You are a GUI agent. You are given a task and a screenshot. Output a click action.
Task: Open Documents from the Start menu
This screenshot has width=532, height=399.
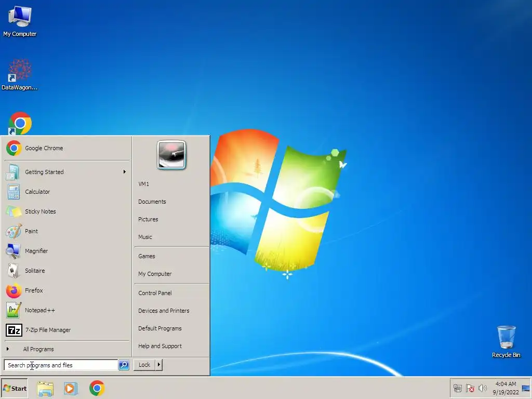171,202
